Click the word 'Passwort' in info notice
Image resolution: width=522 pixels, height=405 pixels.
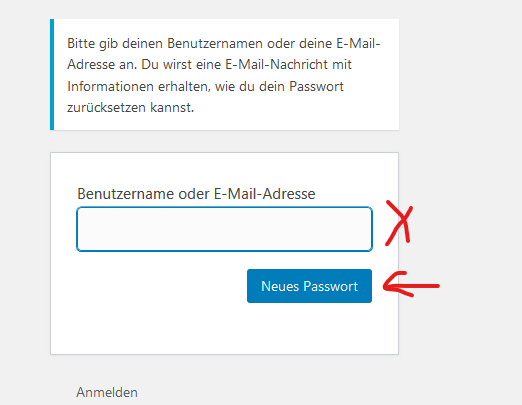[x=316, y=86]
